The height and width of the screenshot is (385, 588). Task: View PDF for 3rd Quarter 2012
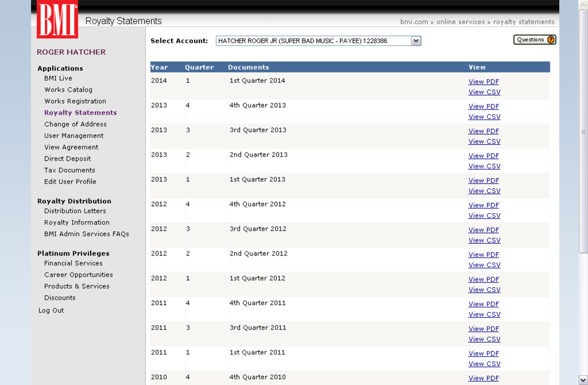click(x=484, y=230)
